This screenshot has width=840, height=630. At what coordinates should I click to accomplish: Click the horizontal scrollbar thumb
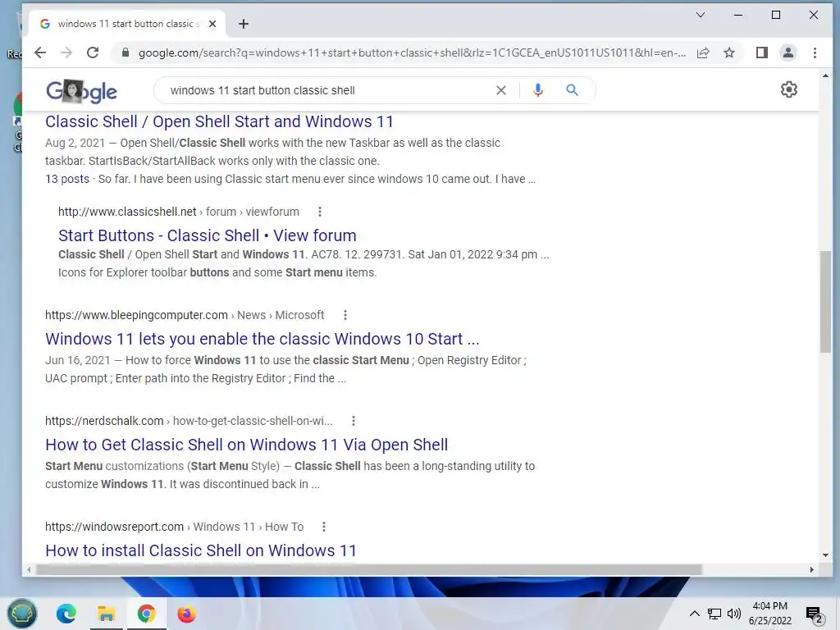pos(368,569)
